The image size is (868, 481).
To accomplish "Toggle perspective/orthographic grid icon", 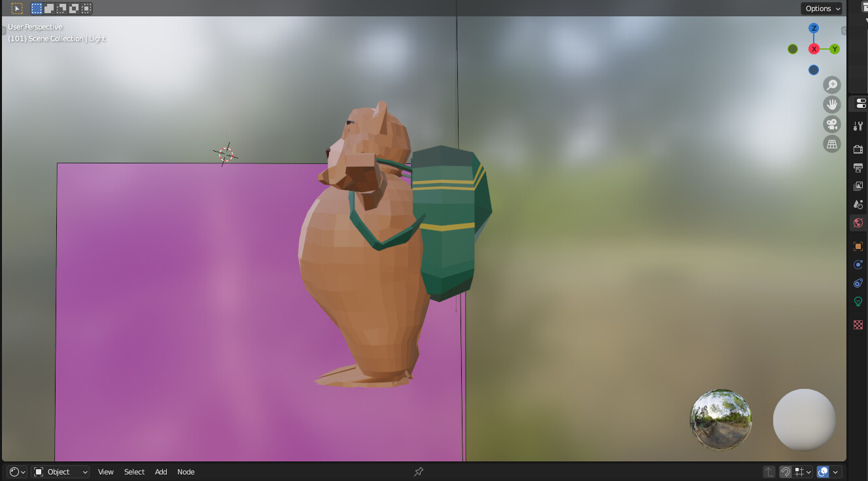I will point(832,144).
